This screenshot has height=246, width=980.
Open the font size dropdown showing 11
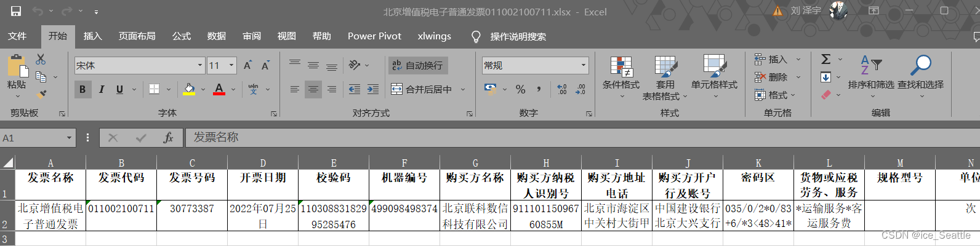(231, 65)
